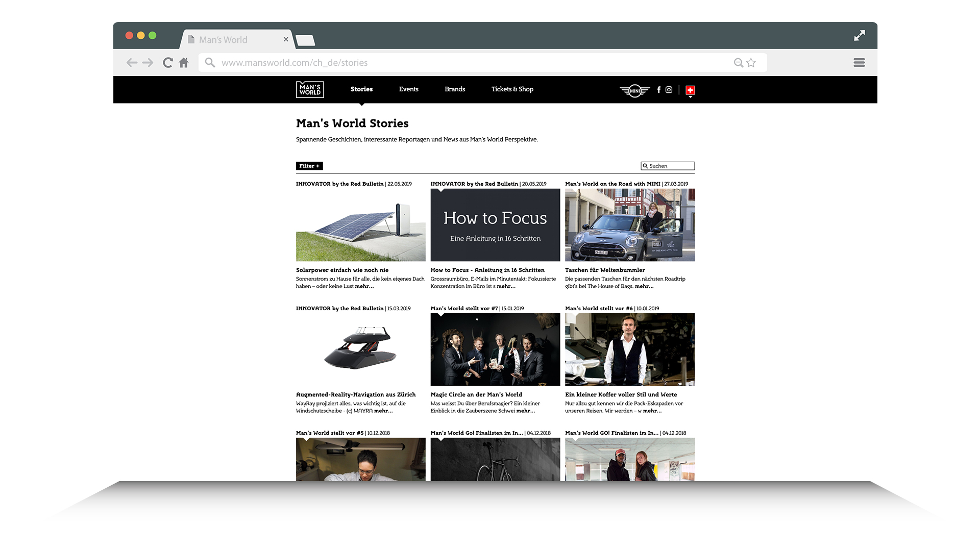The width and height of the screenshot is (980, 551).
Task: Open the Instagram icon link
Action: (x=669, y=90)
